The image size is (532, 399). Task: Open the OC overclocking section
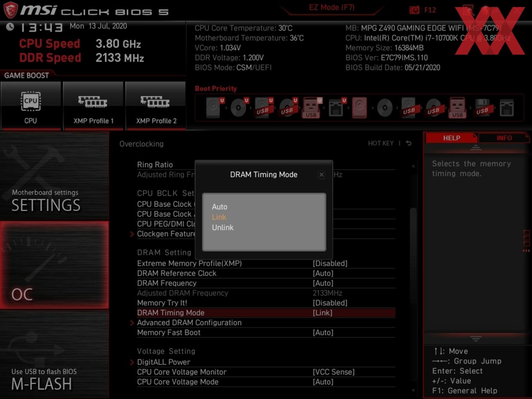[54, 265]
